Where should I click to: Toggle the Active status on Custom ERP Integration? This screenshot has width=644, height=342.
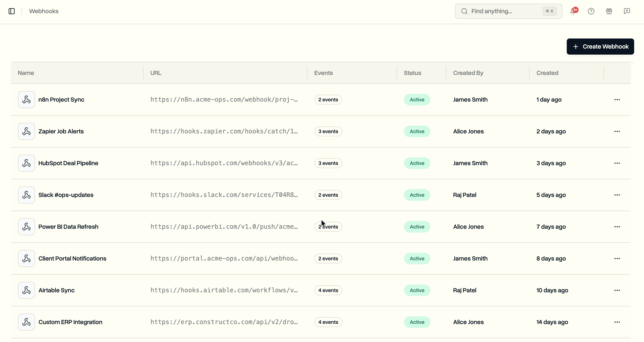coord(416,322)
